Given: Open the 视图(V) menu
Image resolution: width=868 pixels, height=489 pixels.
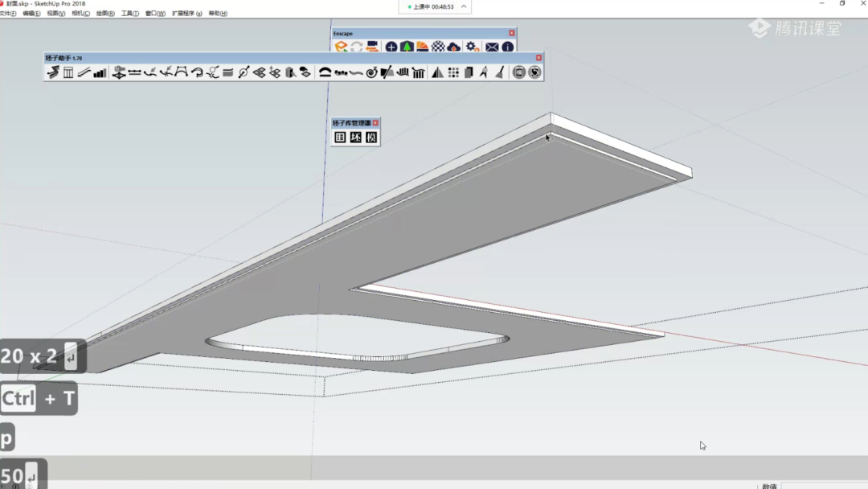Looking at the screenshot, I should 56,14.
